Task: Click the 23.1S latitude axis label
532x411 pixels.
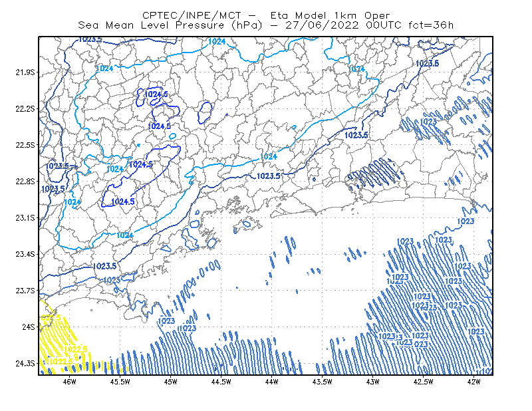Action: 25,217
